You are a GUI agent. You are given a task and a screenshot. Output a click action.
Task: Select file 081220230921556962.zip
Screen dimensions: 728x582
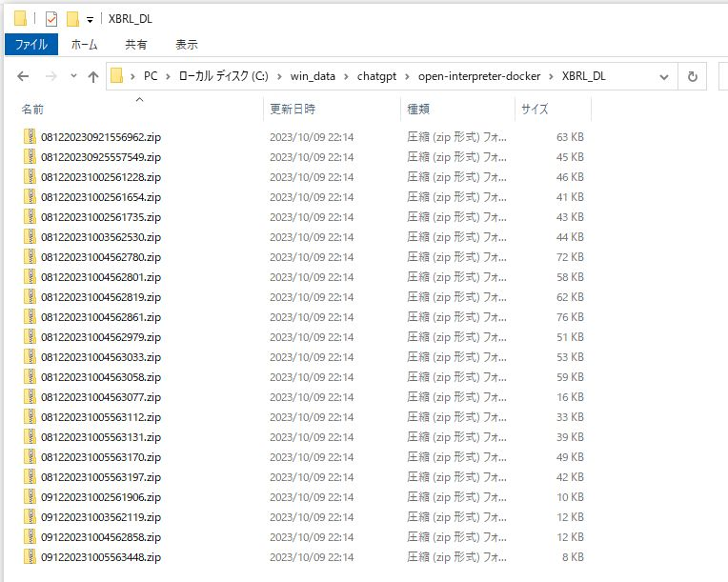click(101, 137)
